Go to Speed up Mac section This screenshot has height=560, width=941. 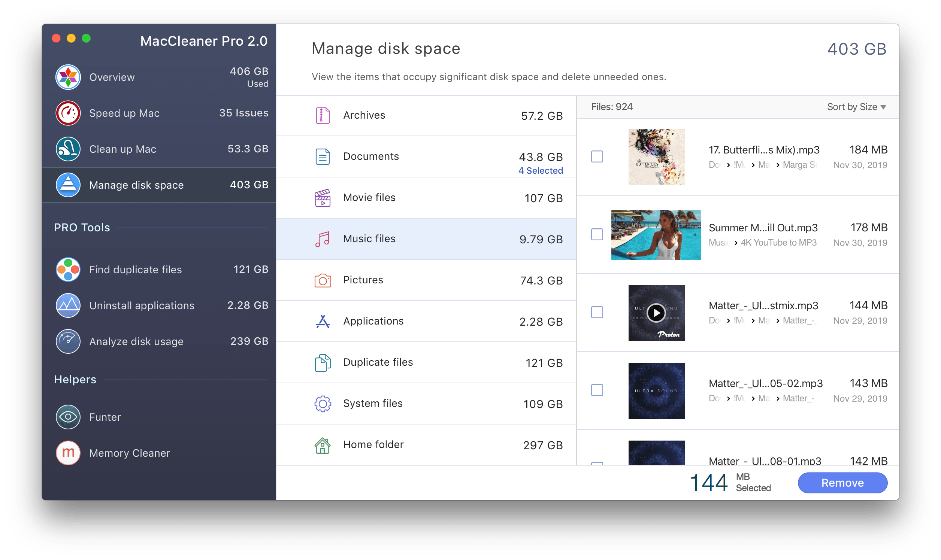pos(158,113)
